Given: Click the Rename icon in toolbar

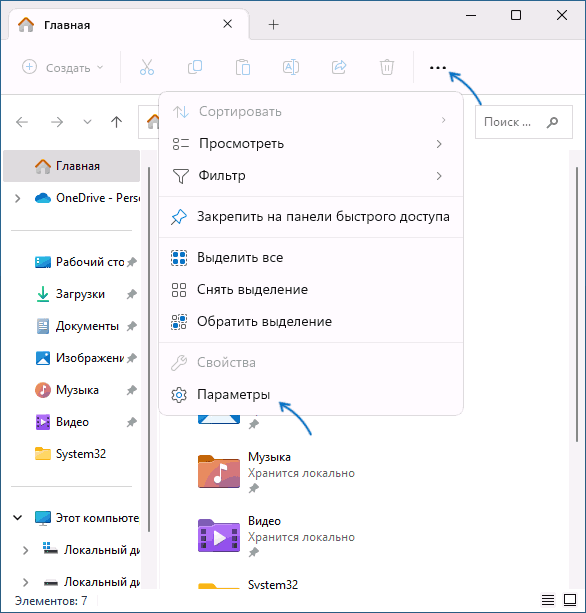Looking at the screenshot, I should coord(291,67).
